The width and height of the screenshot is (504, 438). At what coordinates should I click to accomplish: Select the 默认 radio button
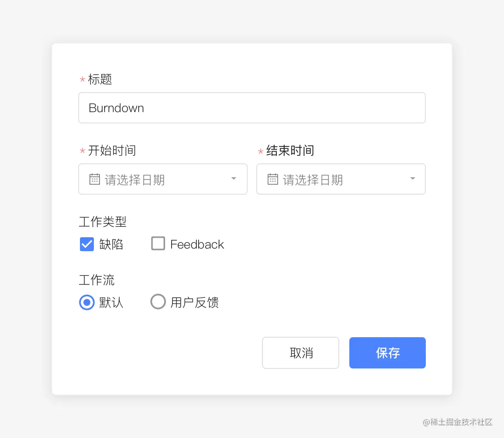click(86, 302)
